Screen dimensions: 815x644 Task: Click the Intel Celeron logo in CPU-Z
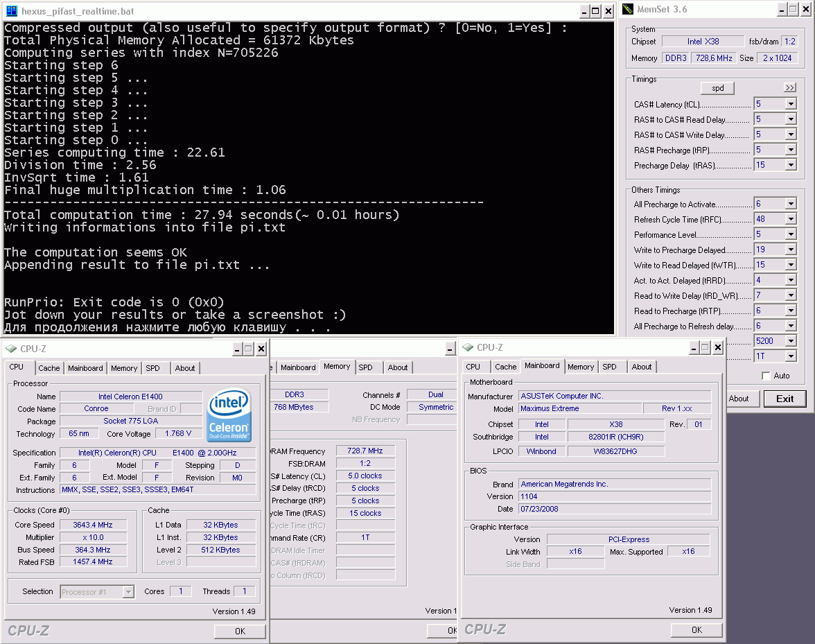click(229, 416)
